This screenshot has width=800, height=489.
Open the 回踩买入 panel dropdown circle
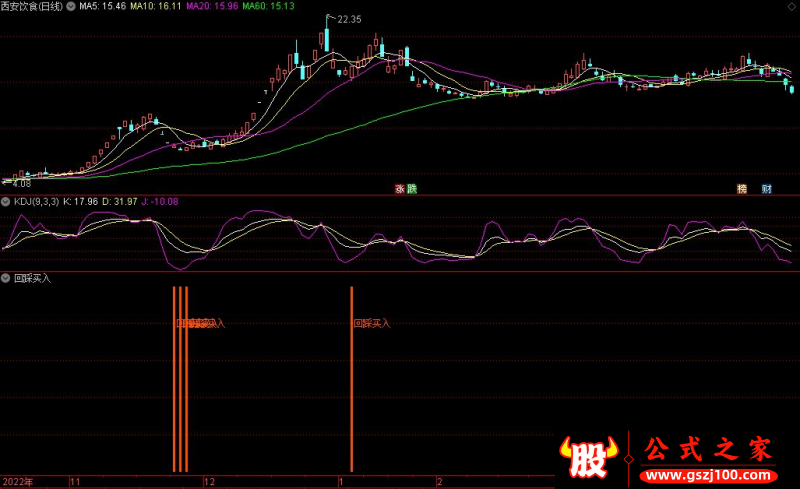(x=6, y=278)
